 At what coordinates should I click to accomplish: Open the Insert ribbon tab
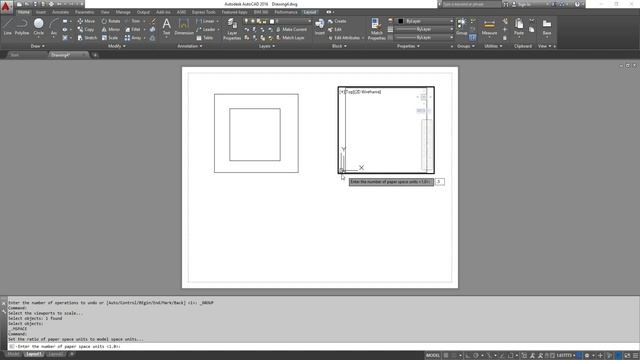41,12
